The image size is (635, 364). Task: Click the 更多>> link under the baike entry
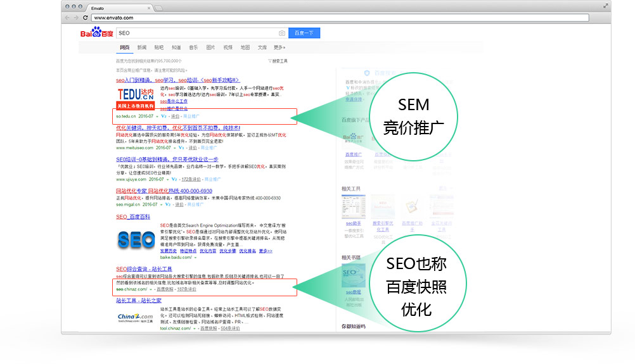point(266,251)
